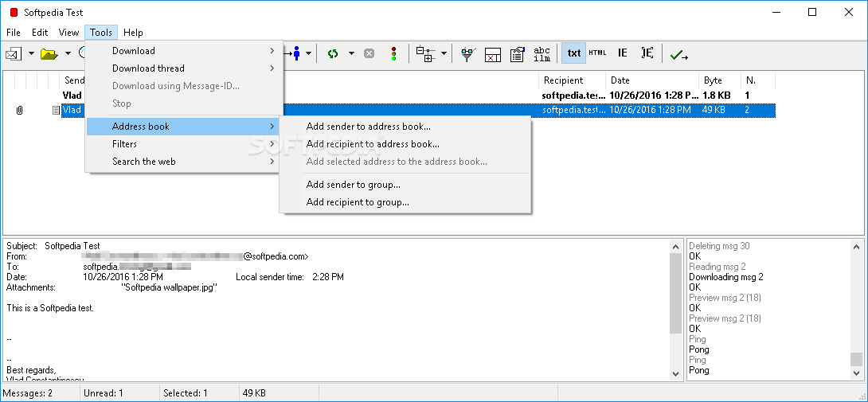Open the dropdown arrow beside the envelope icon

(x=32, y=53)
